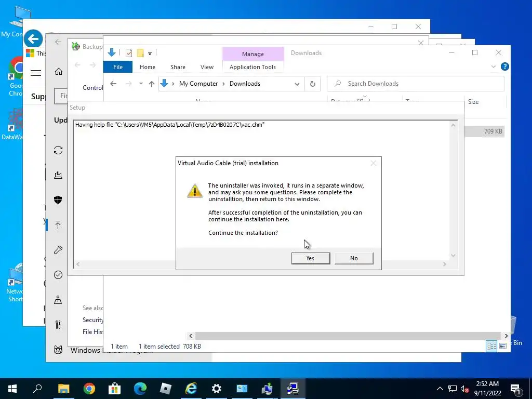Open hamburger menu in Microsoft support window
Screen dimensions: 532x399
pyautogui.click(x=36, y=73)
